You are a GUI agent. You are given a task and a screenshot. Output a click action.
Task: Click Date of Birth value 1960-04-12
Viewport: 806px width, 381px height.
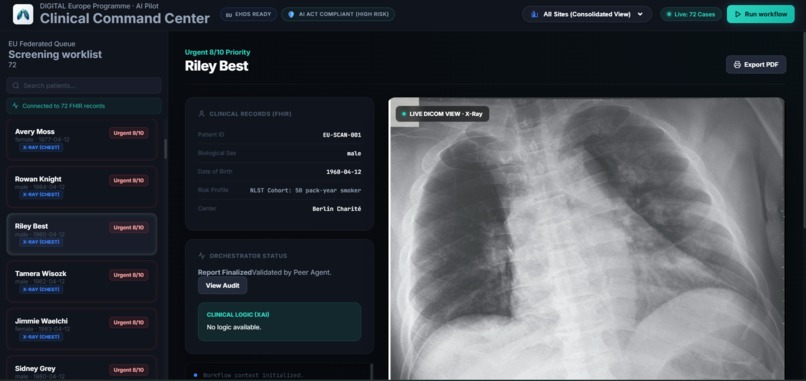(343, 172)
